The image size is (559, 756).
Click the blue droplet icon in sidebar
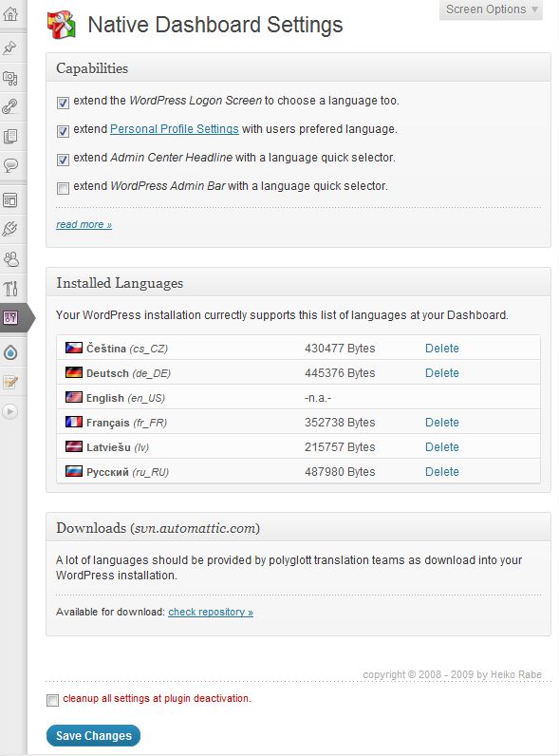10,353
